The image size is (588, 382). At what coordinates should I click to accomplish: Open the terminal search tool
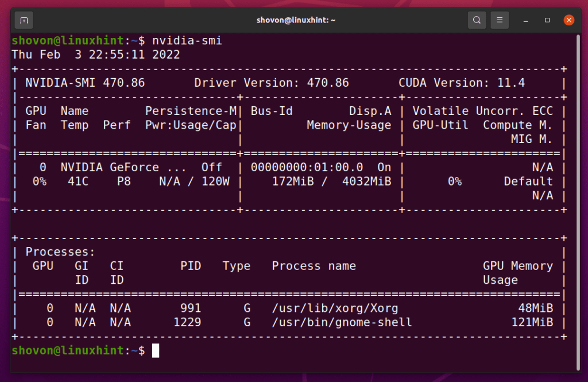477,20
